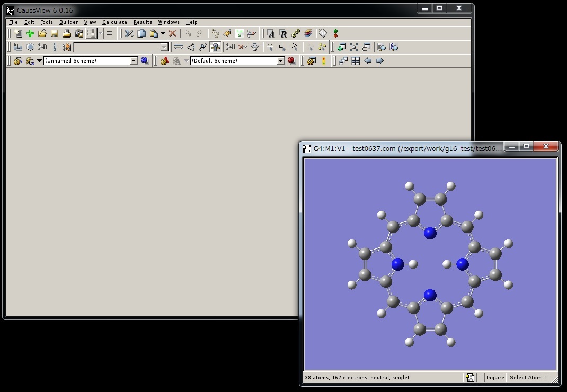Click the top blue nitrogen atom

(x=430, y=233)
